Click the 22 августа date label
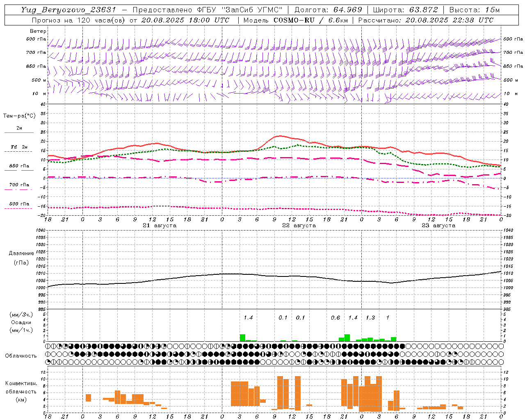The image size is (525, 420). (299, 226)
